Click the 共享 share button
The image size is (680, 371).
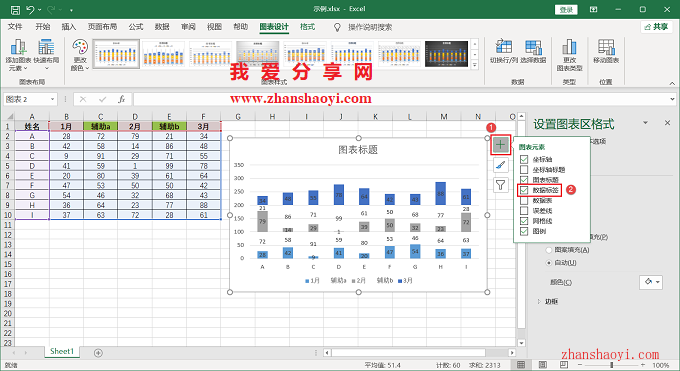(656, 27)
